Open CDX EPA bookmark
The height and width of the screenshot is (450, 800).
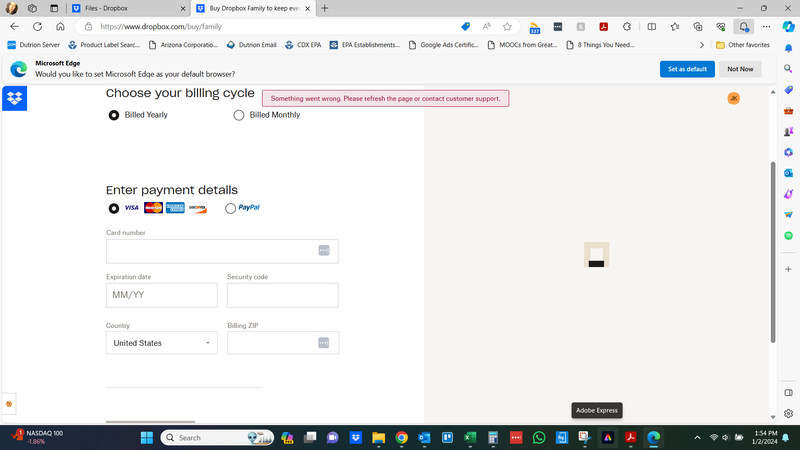(303, 45)
